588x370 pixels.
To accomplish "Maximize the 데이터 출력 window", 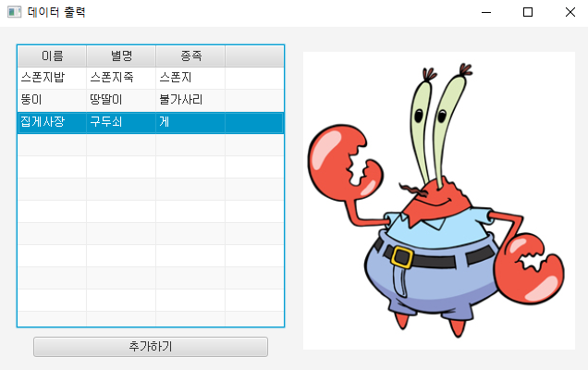I will (528, 12).
